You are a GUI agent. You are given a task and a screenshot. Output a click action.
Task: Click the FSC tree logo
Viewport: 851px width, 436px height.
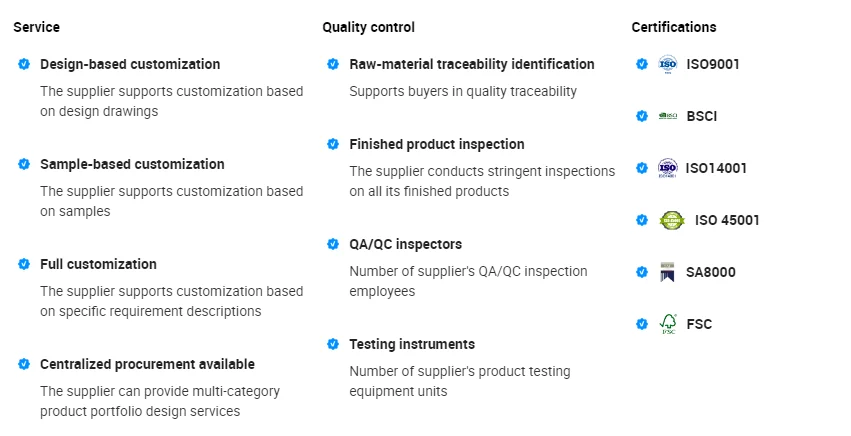[x=668, y=324]
